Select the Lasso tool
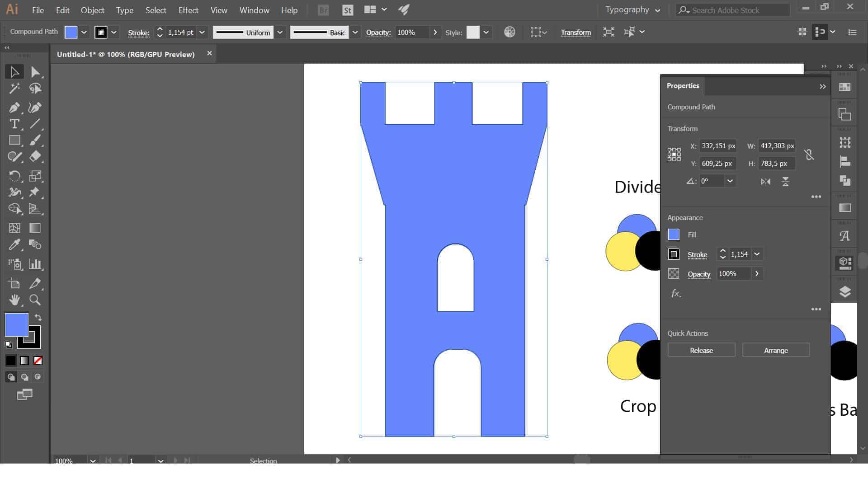 click(x=35, y=89)
